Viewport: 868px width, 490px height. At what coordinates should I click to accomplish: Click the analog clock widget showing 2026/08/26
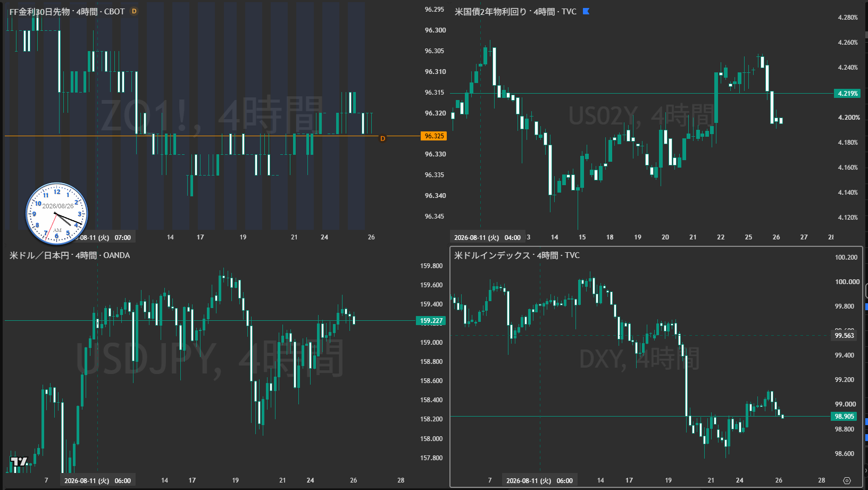click(57, 214)
